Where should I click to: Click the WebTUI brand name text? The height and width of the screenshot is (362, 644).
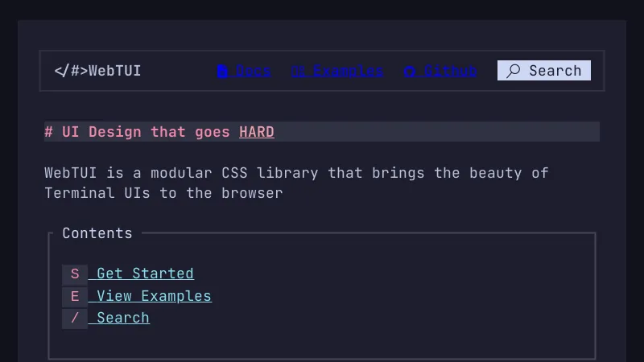114,71
